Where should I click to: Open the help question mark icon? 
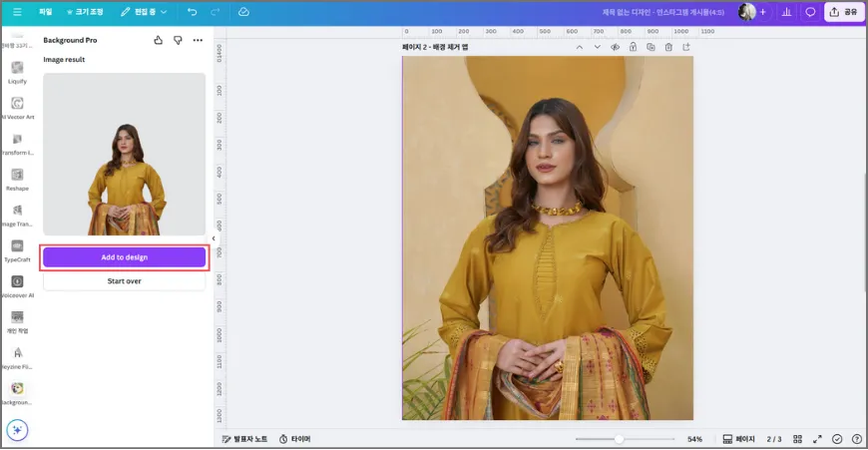pos(856,439)
